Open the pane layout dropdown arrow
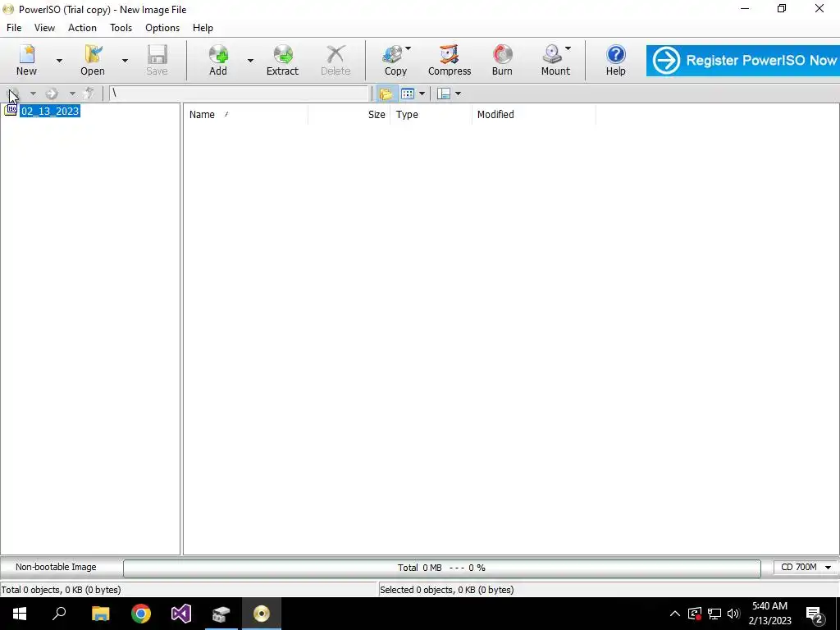840x630 pixels. pos(458,94)
